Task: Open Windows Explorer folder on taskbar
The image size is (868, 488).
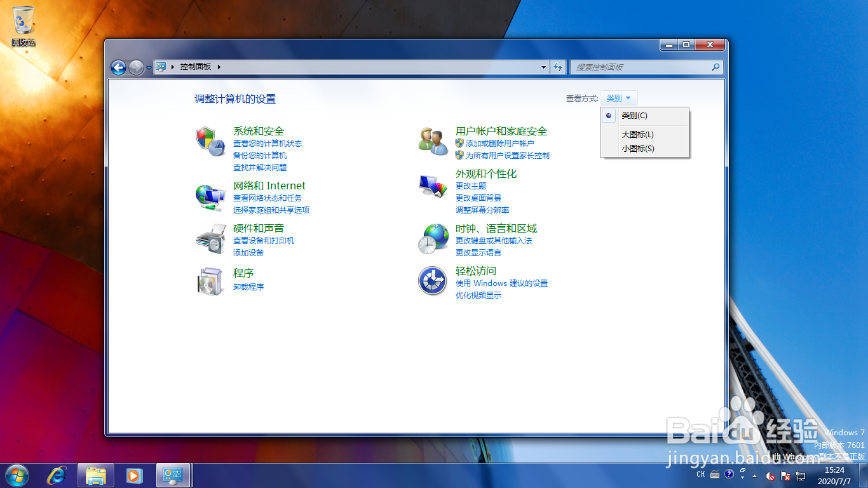Action: coord(96,475)
